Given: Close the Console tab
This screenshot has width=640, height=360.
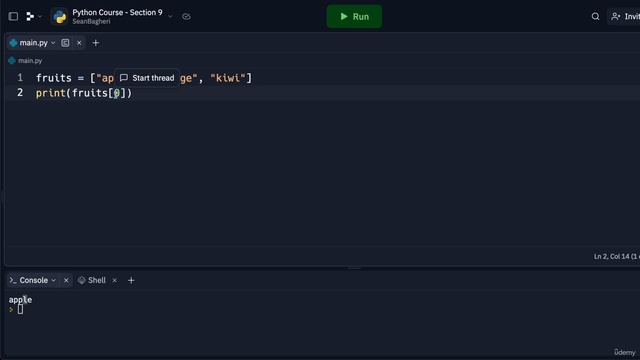Looking at the screenshot, I should tap(66, 280).
